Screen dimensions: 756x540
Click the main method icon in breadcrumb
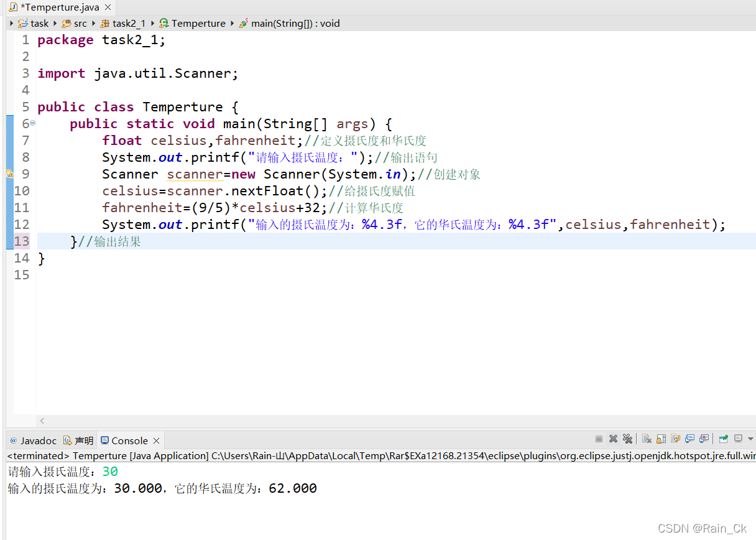tap(244, 23)
